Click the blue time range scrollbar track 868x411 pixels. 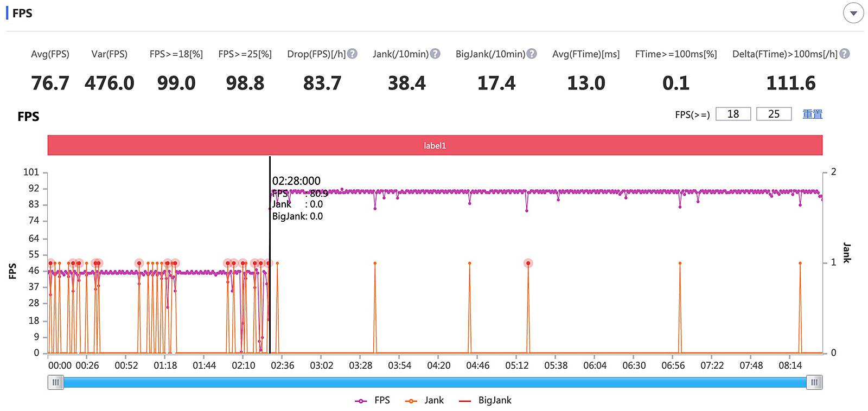[434, 382]
